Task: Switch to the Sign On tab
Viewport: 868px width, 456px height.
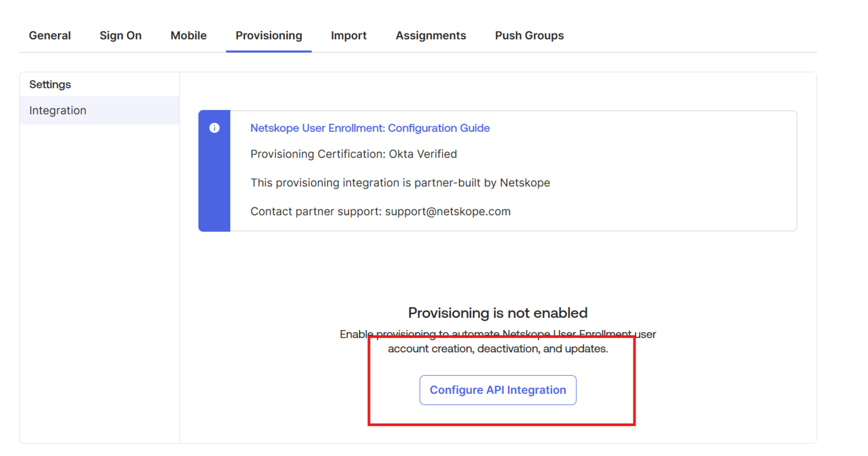Action: point(120,35)
